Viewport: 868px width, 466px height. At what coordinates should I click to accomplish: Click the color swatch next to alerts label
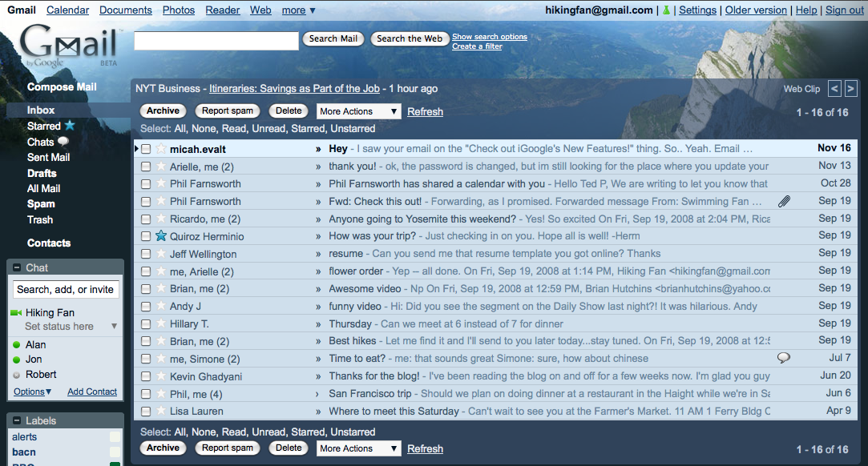pos(115,436)
